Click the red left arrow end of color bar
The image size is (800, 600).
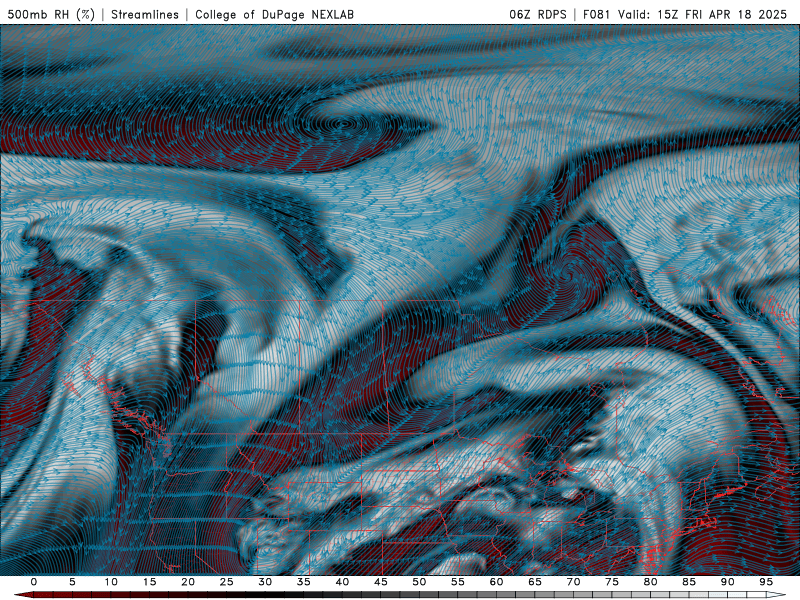(23, 595)
